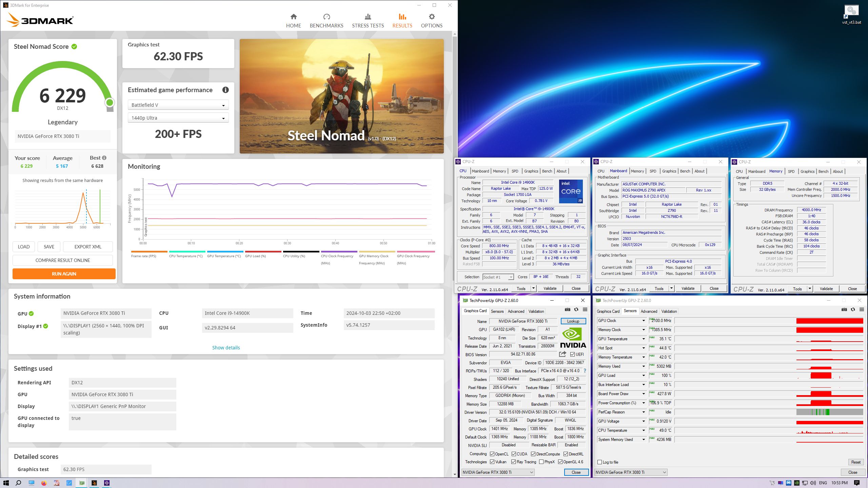
Task: Open SPD tab in CPU-Z Mainboard window
Action: tap(653, 171)
